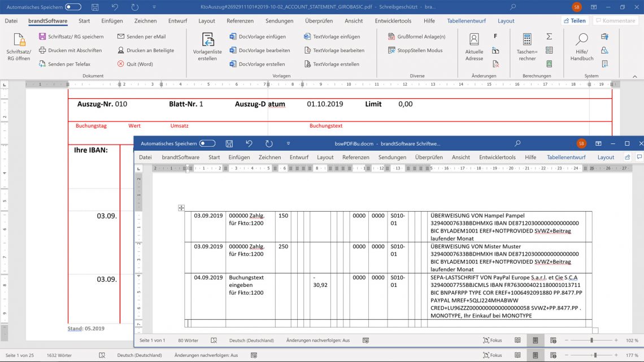
Task: Open Aktuelle Adresse
Action: pos(474,47)
